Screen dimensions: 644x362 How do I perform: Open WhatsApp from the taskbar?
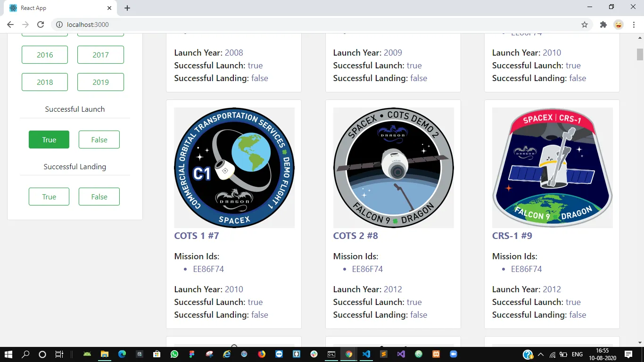click(174, 354)
